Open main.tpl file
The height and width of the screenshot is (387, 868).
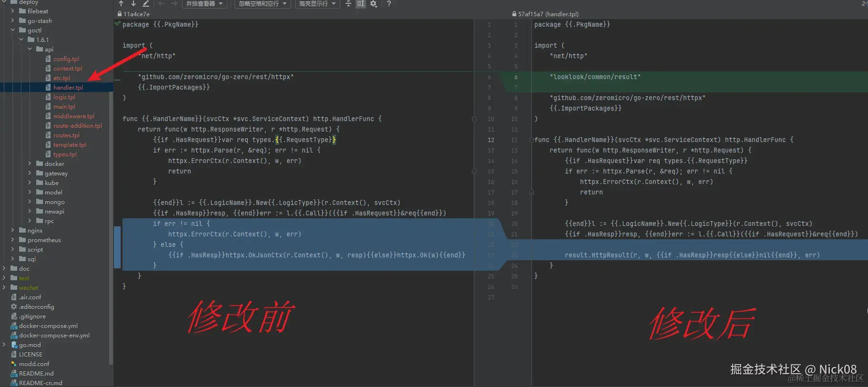[64, 106]
